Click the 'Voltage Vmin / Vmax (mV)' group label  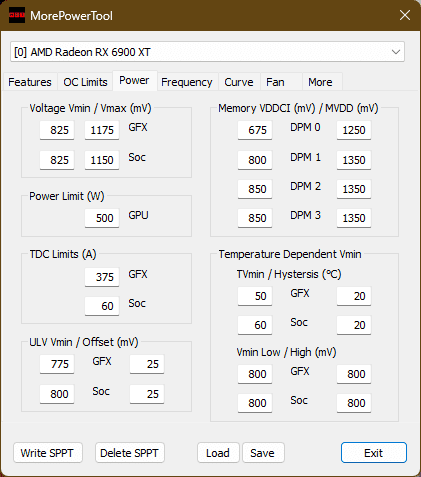(90, 108)
